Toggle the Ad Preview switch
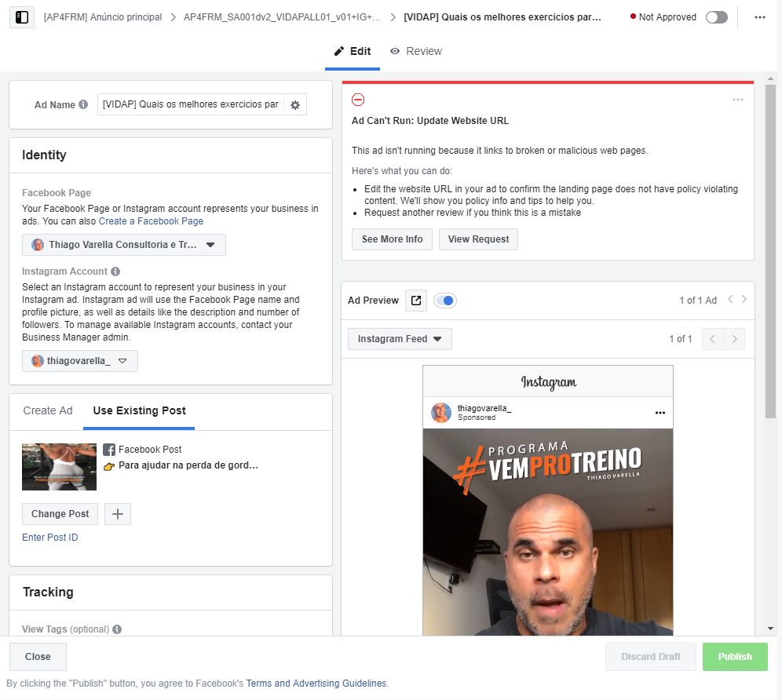Image resolution: width=782 pixels, height=700 pixels. [x=445, y=301]
